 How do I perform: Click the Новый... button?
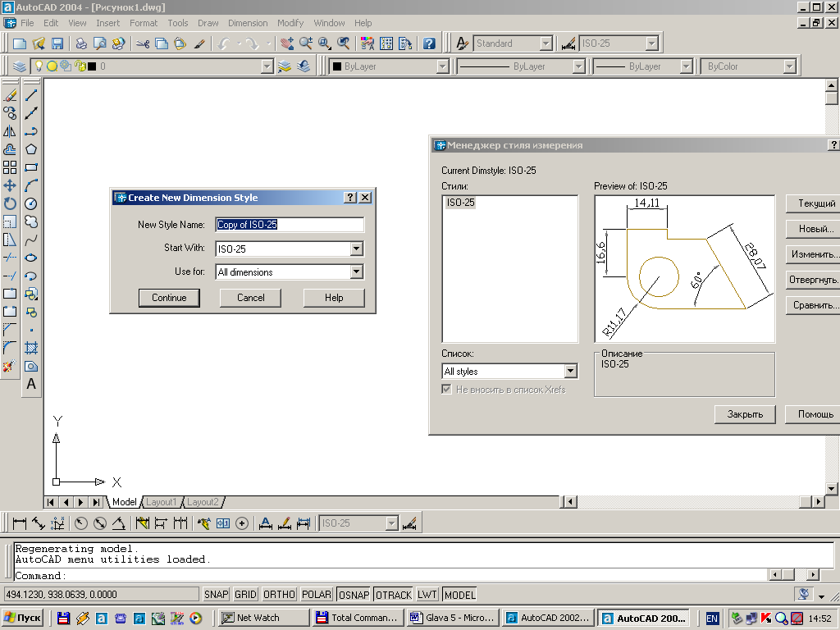click(x=813, y=229)
